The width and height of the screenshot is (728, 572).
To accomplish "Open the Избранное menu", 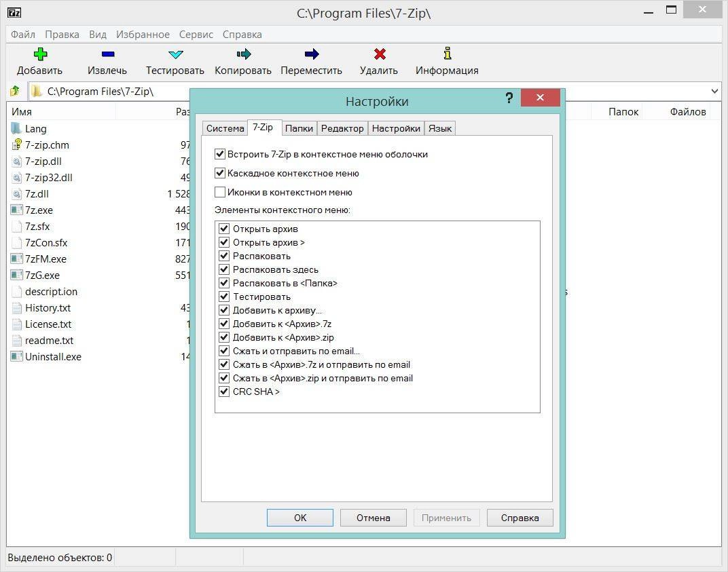I will 143,35.
